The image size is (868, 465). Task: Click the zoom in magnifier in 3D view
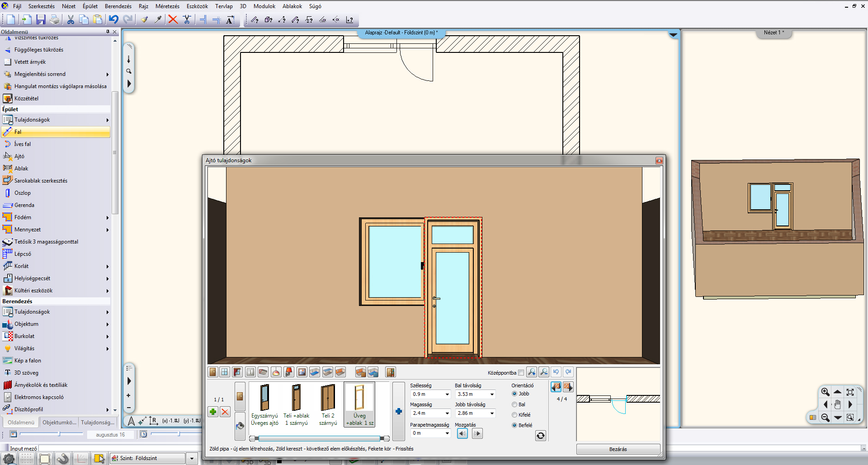coord(825,392)
